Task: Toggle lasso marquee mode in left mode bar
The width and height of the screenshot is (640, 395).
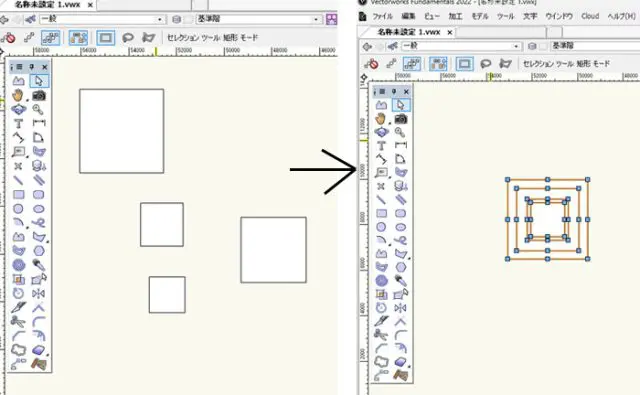Action: [x=128, y=38]
